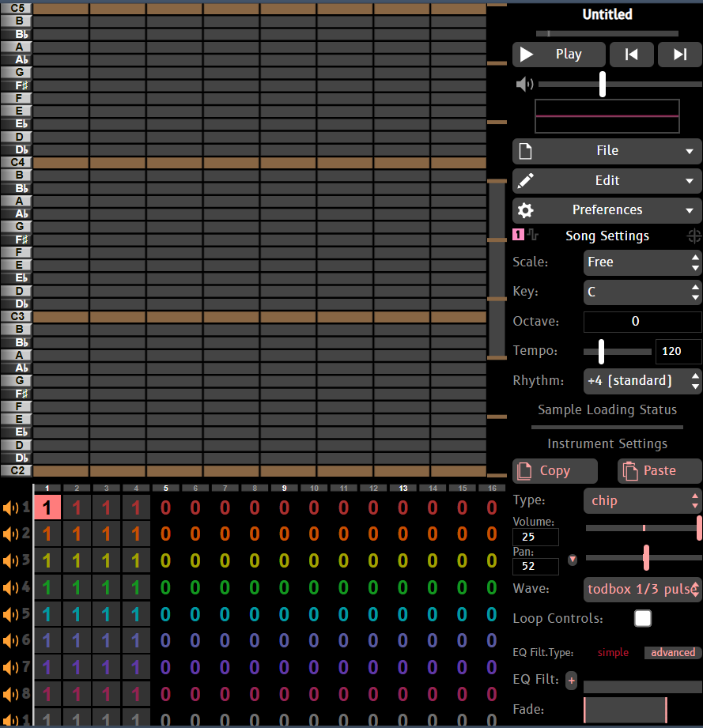This screenshot has height=728, width=703.
Task: Select channel 8 bar 16 pattern cell
Action: click(x=492, y=695)
